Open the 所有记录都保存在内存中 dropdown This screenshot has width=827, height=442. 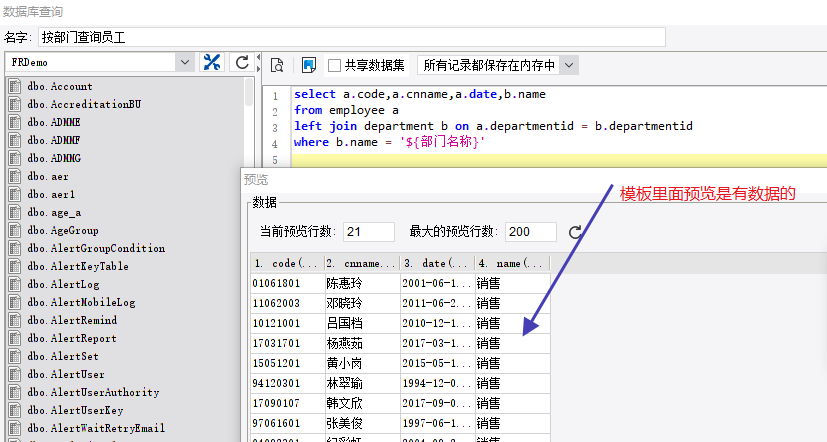pos(568,65)
